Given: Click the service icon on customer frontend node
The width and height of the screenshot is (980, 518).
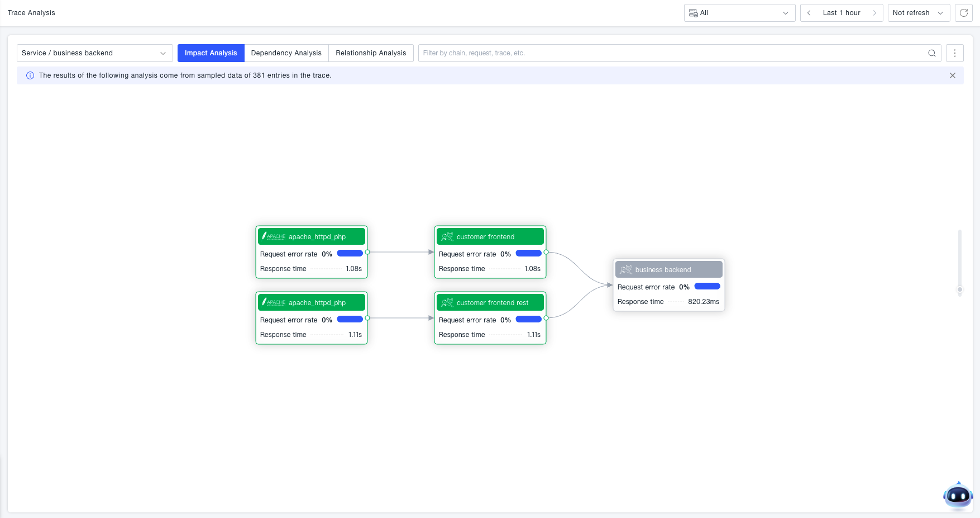Looking at the screenshot, I should pyautogui.click(x=447, y=236).
